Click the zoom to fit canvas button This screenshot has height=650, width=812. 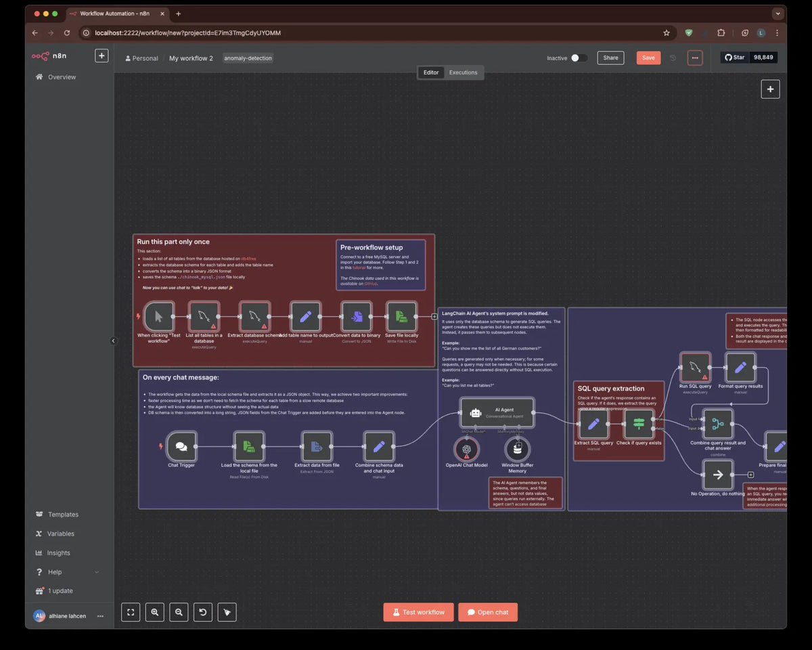click(131, 612)
